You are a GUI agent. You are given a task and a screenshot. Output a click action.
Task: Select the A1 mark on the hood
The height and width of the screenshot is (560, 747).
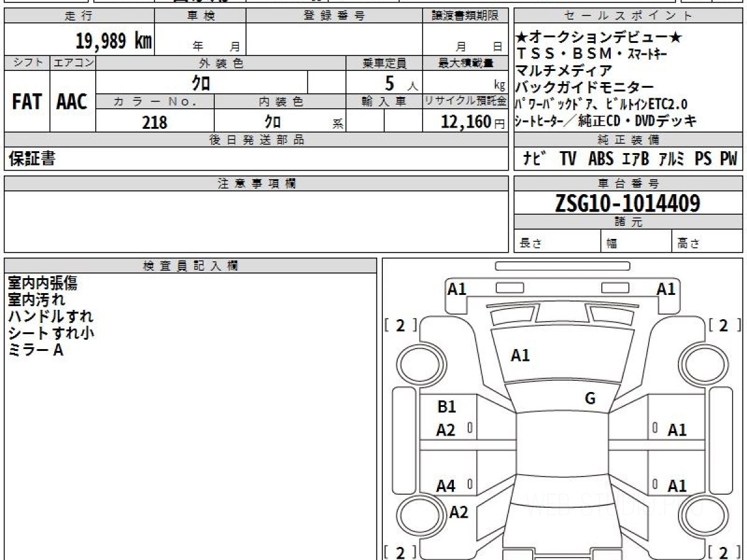click(520, 356)
